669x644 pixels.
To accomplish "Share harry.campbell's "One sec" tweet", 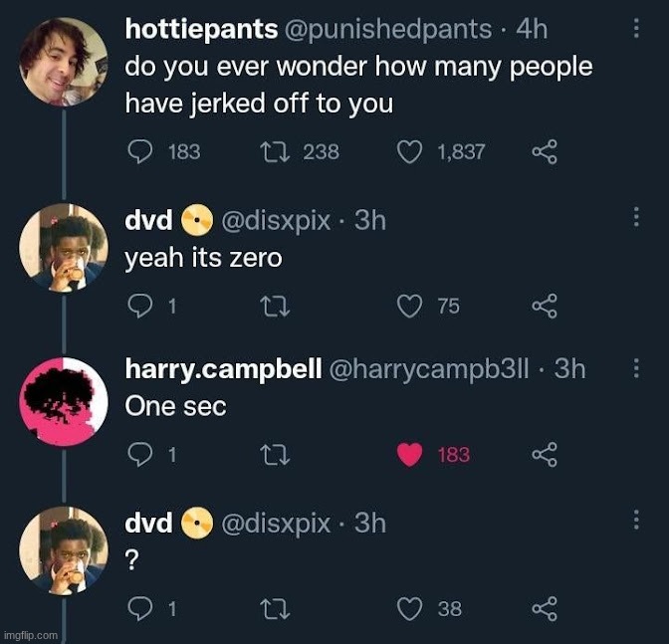I will click(x=545, y=455).
